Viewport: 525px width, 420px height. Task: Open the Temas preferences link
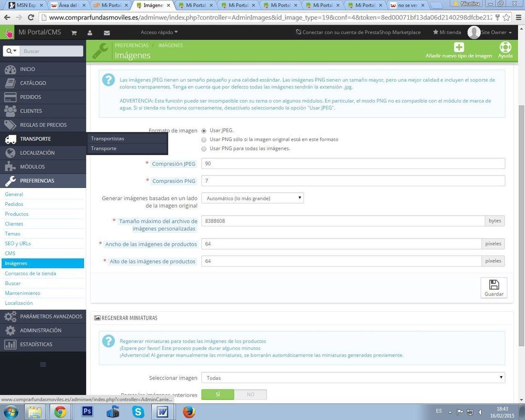12,234
